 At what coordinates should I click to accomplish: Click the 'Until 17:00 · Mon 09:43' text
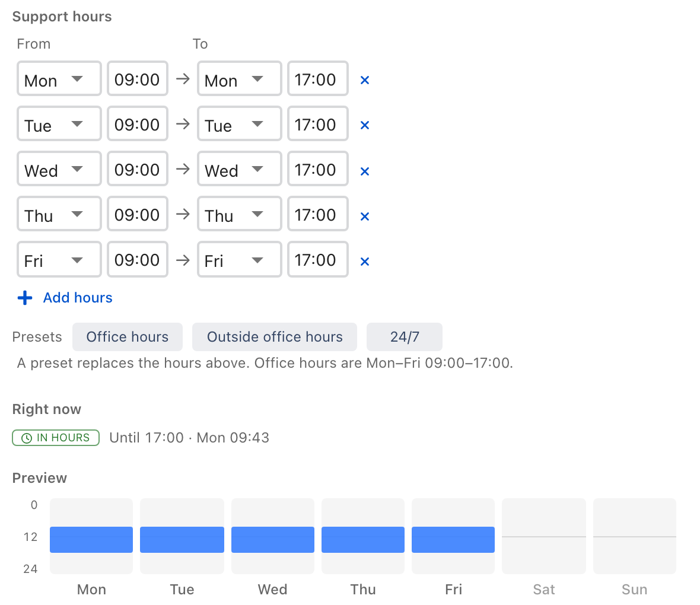click(189, 438)
